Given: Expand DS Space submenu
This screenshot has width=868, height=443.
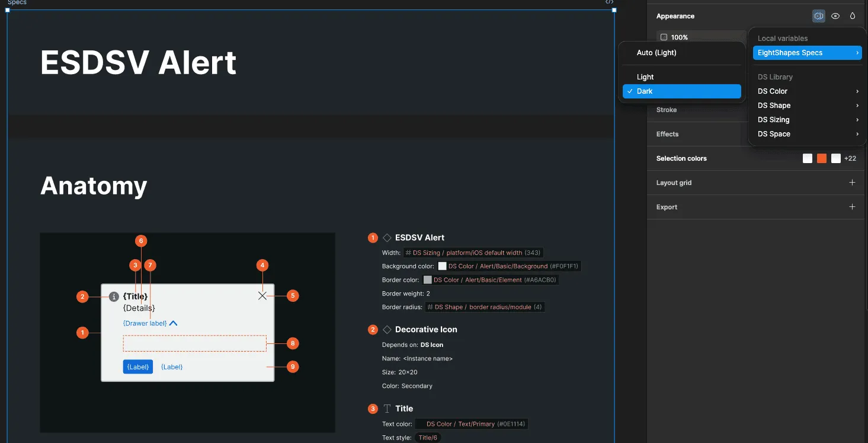Looking at the screenshot, I should pos(807,134).
